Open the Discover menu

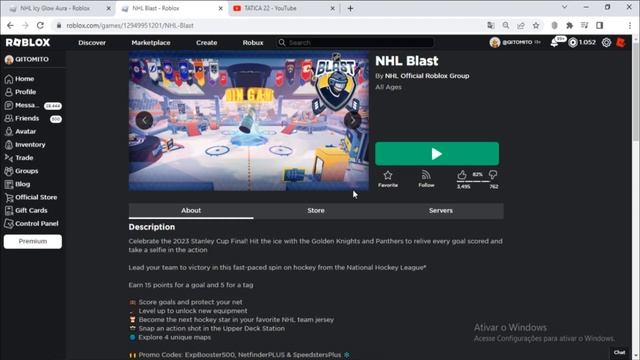coord(92,42)
